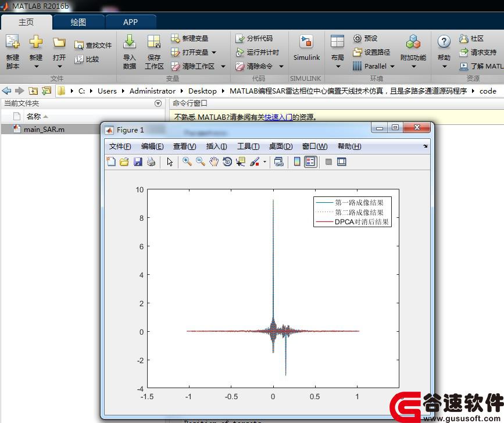Show plot tools and dock figure
The height and width of the screenshot is (423, 504).
[x=342, y=162]
